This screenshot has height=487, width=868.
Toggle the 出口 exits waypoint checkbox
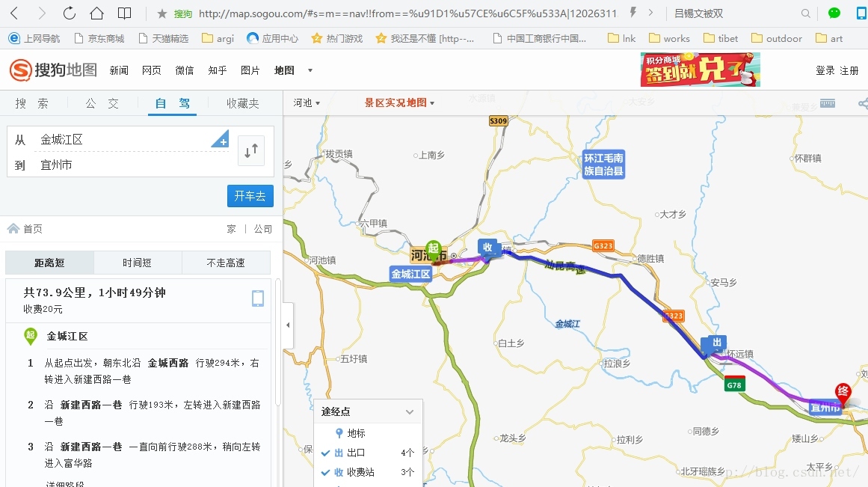326,453
